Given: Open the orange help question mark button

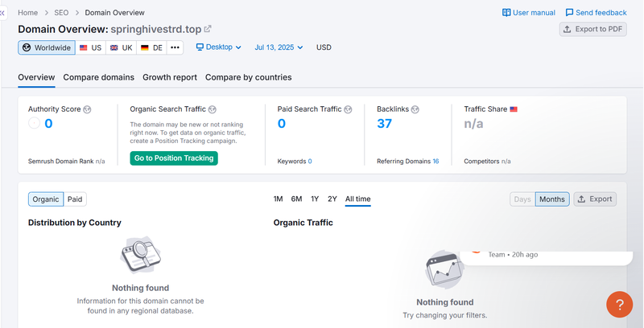Looking at the screenshot, I should coord(619,304).
